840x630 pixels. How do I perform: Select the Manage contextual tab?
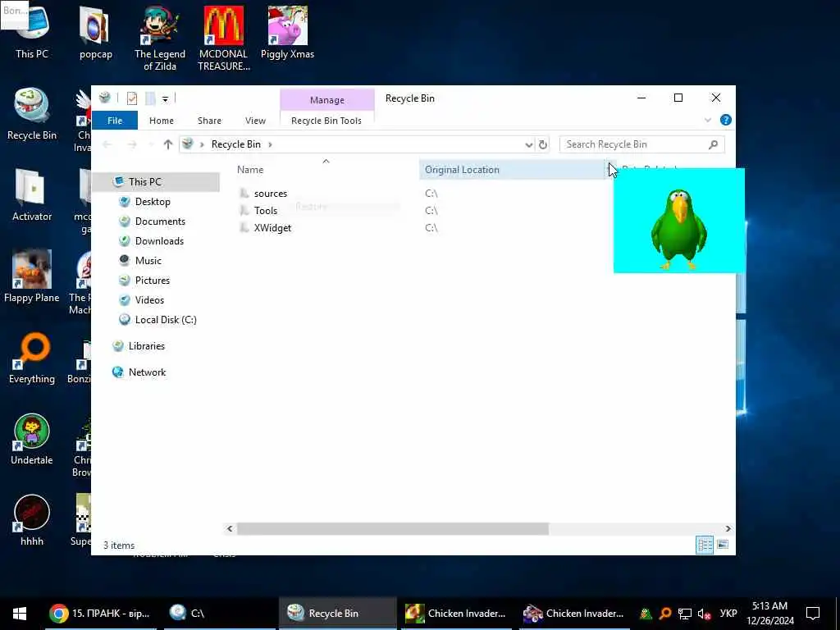click(x=326, y=100)
